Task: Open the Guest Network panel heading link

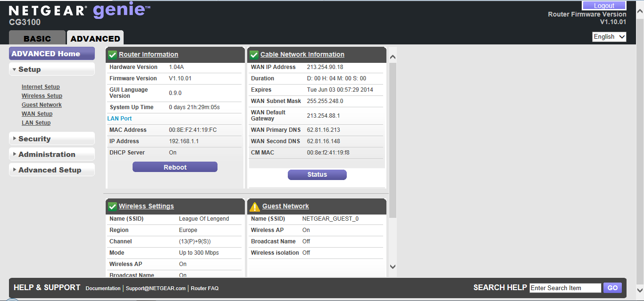Action: coord(285,206)
